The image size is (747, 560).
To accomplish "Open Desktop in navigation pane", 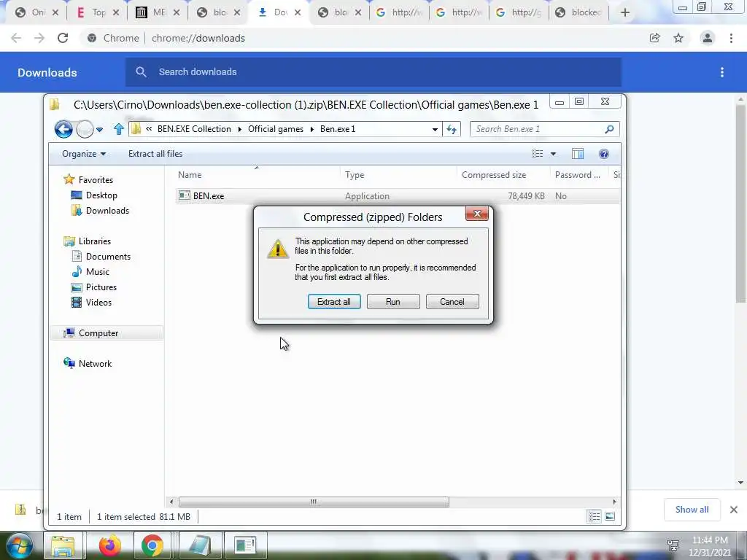I will coord(101,195).
